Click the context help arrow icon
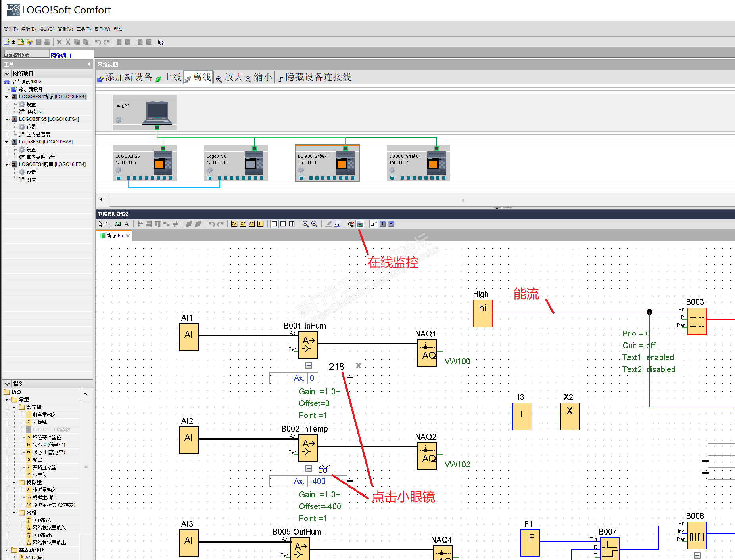 click(x=161, y=42)
